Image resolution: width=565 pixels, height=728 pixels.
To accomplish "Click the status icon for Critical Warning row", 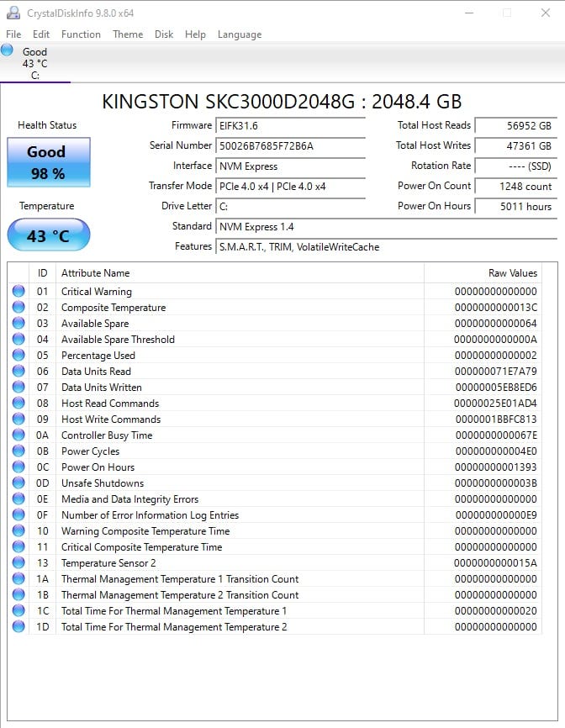I will pyautogui.click(x=18, y=291).
